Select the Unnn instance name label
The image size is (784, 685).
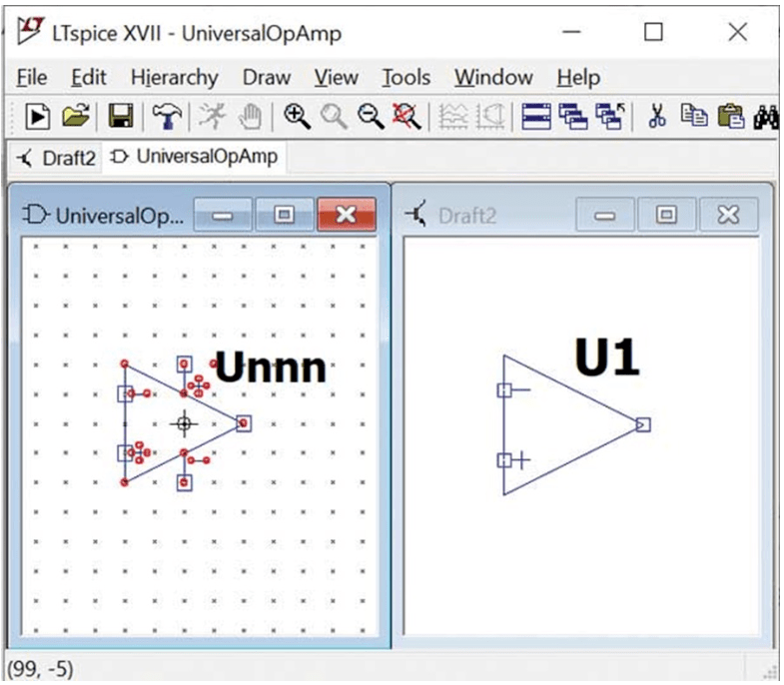271,367
